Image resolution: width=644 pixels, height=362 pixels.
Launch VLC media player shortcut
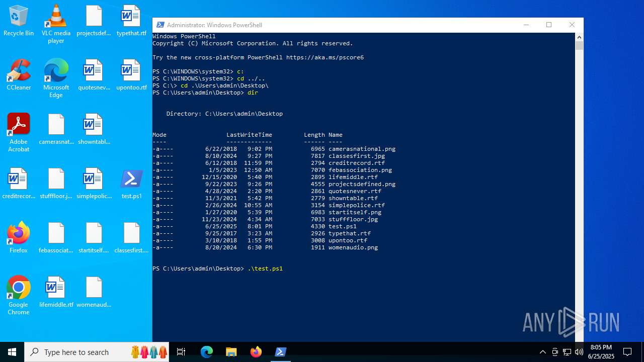pos(56,24)
